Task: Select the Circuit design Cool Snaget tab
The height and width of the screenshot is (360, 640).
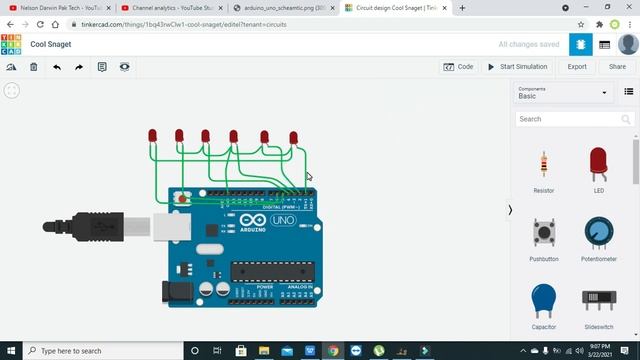Action: (395, 8)
